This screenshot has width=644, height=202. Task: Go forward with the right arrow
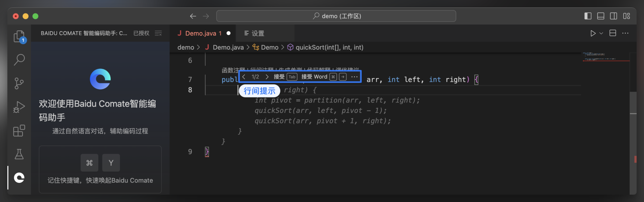click(206, 16)
